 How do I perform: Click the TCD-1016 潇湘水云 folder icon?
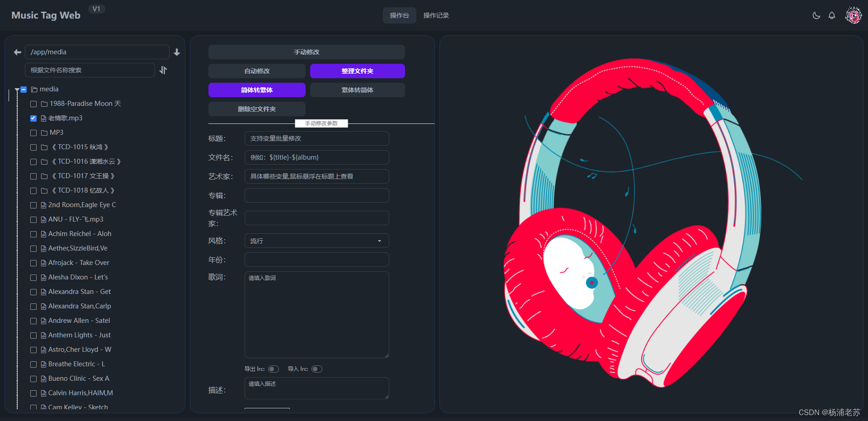44,162
